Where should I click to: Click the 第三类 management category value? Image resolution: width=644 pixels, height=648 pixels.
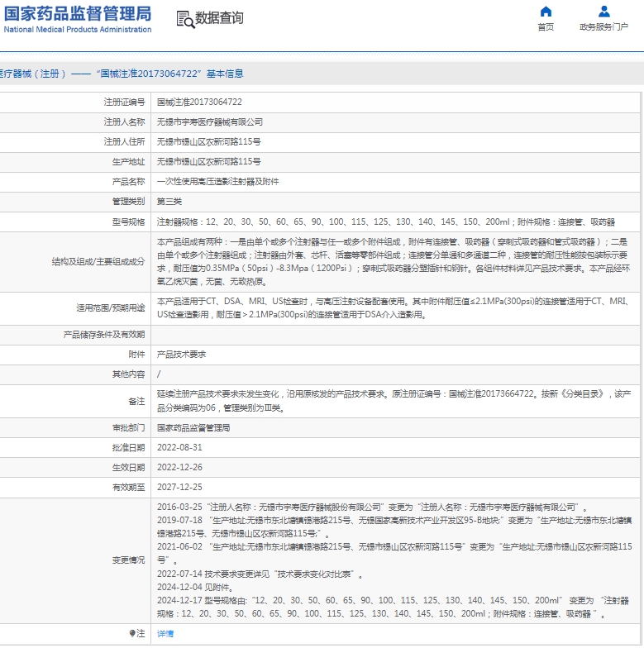point(169,202)
